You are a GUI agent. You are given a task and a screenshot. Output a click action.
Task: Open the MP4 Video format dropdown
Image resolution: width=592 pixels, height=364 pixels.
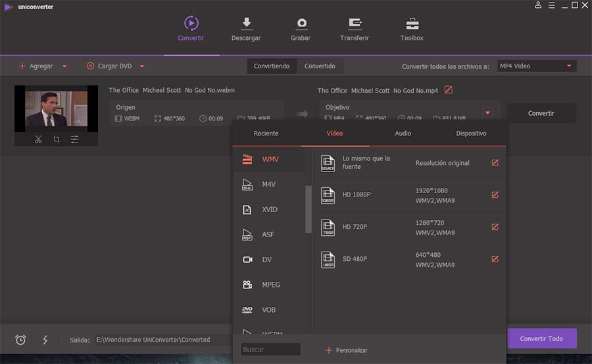point(537,66)
